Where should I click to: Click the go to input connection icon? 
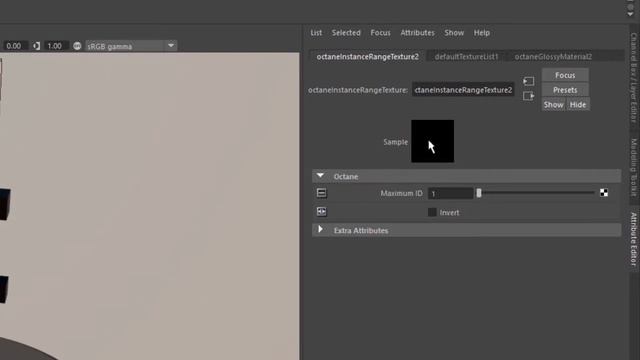coord(528,81)
